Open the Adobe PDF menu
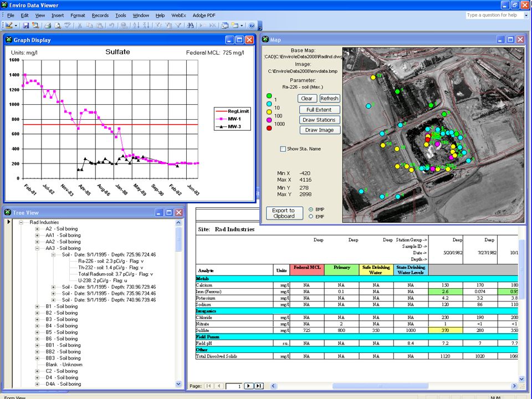This screenshot has width=532, height=399. coord(204,16)
